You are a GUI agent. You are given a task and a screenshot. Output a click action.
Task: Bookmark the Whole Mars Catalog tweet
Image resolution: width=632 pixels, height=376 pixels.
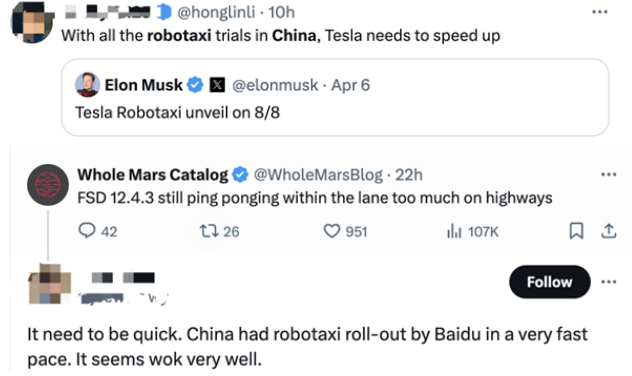coord(576,231)
